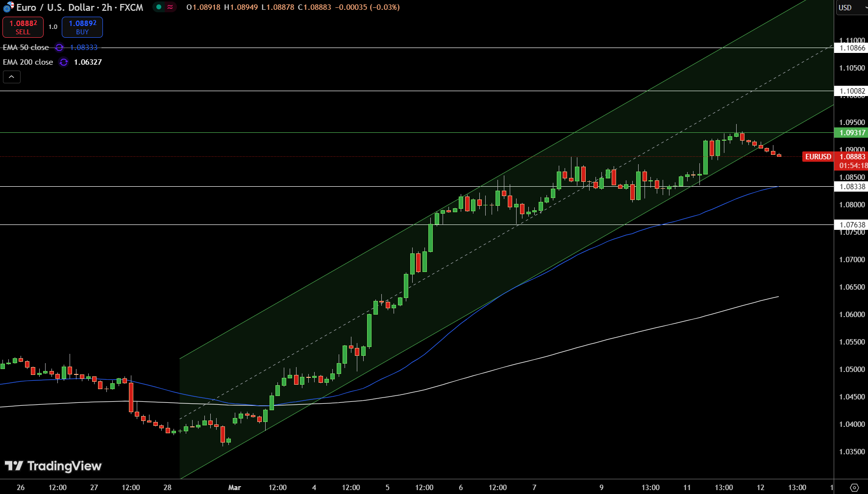Click the 28 date label on time axis
Image resolution: width=868 pixels, height=494 pixels.
pyautogui.click(x=168, y=488)
